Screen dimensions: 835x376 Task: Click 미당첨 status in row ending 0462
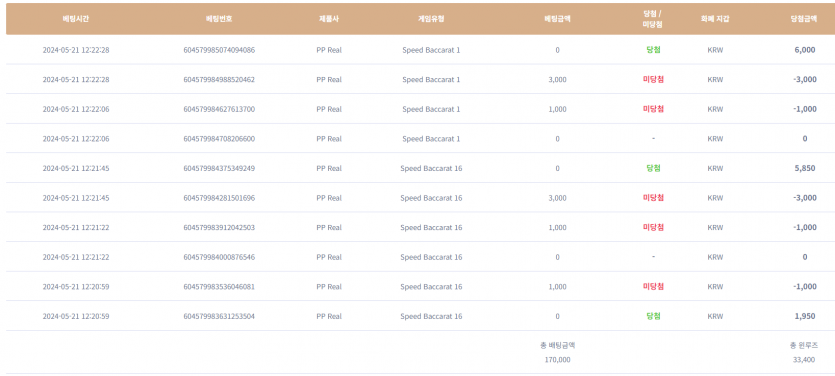(653, 80)
